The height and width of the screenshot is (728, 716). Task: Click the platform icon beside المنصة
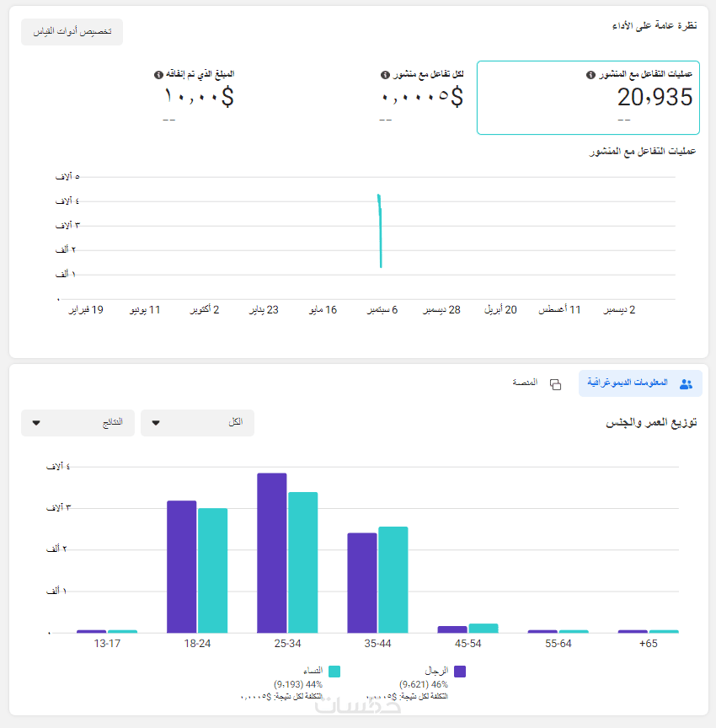555,384
